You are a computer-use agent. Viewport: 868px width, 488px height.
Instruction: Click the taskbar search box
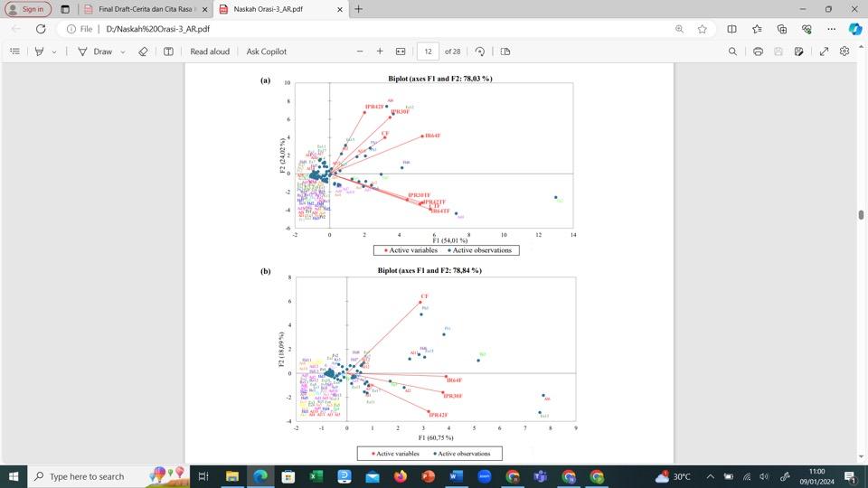coord(109,476)
